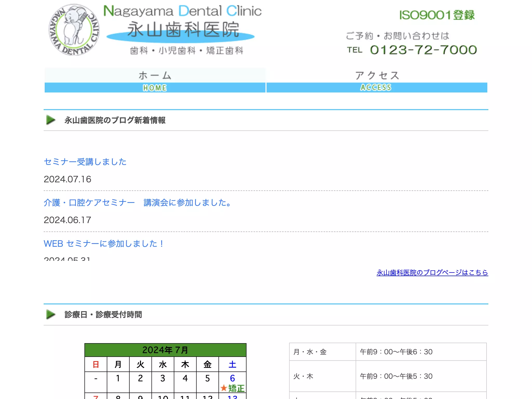Click the 永山歯医院のブログ新着情報 heading

coord(115,120)
